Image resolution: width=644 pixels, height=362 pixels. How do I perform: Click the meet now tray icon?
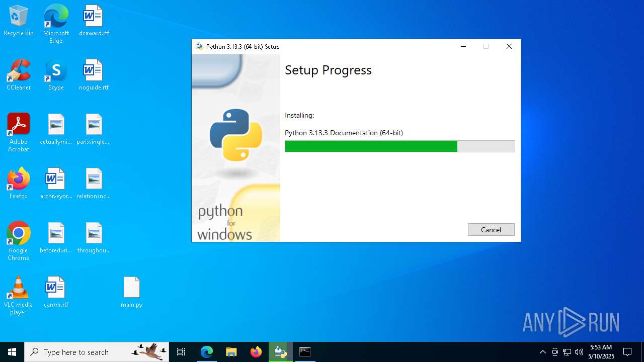coord(555,352)
